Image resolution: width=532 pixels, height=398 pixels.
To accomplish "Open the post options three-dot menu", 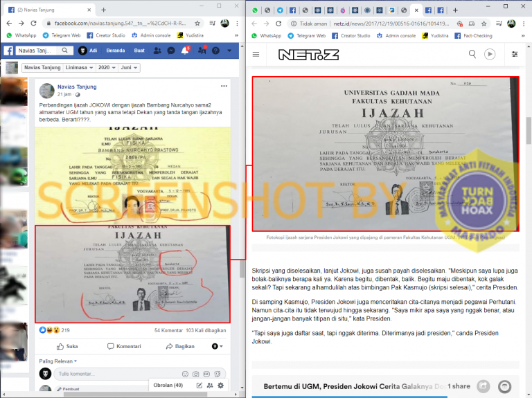I will click(x=224, y=86).
